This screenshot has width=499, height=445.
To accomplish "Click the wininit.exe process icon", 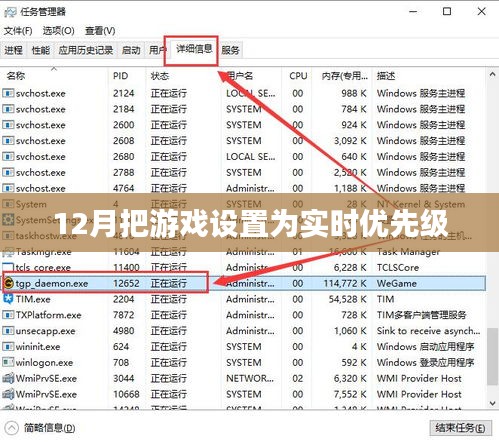I will coord(8,346).
